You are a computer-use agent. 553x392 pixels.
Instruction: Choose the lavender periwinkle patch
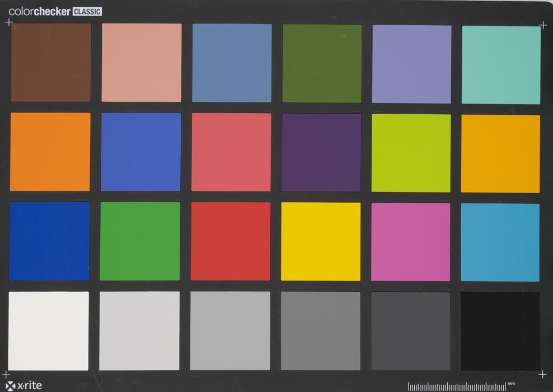[411, 64]
